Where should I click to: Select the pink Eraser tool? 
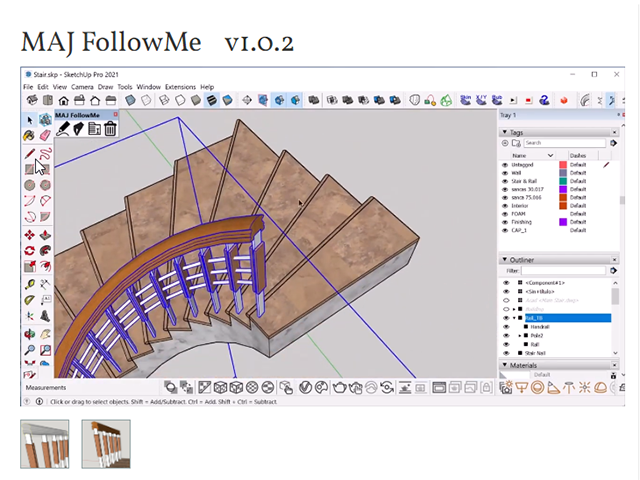[45, 136]
